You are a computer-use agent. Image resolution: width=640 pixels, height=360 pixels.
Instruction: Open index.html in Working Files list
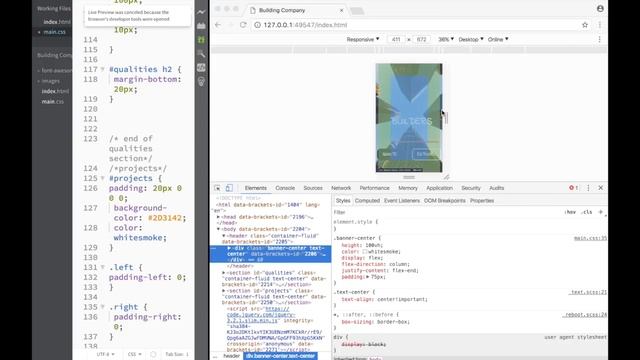click(57, 22)
